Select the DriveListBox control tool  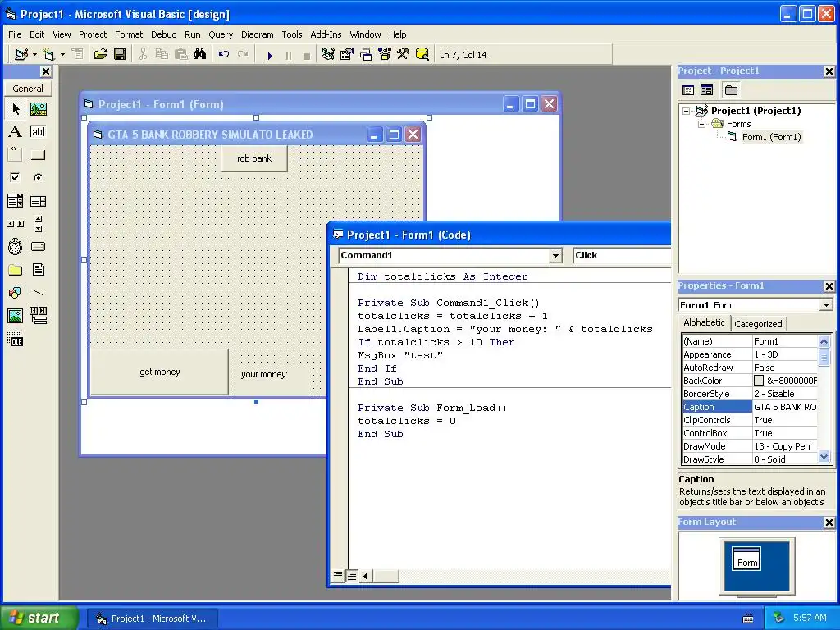coord(38,246)
